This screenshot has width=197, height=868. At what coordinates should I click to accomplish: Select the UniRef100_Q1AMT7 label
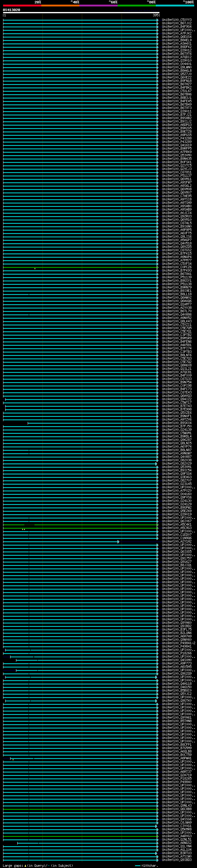point(177,305)
